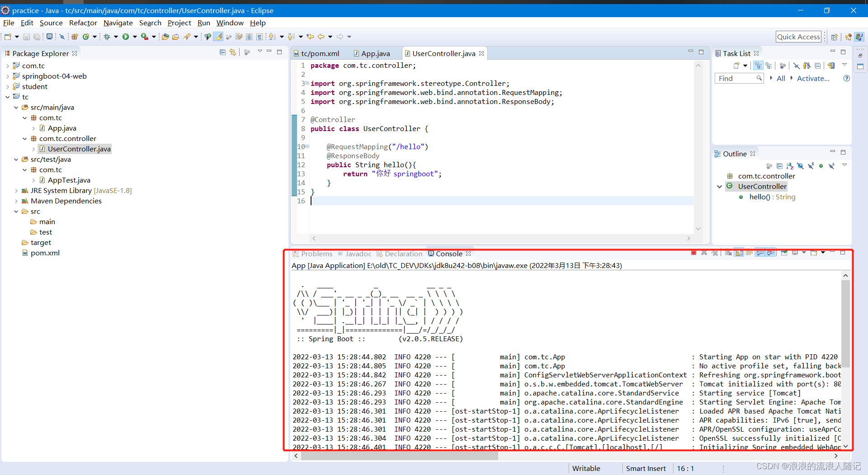Click the Save icon in the main toolbar
Image resolution: width=868 pixels, height=475 pixels.
click(26, 37)
